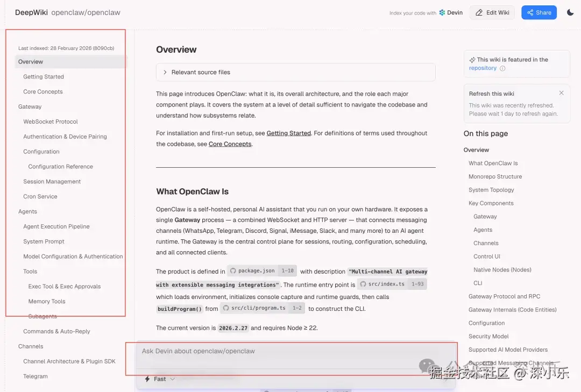
Task: Click the sparkle icon in featured notice
Action: click(x=472, y=60)
